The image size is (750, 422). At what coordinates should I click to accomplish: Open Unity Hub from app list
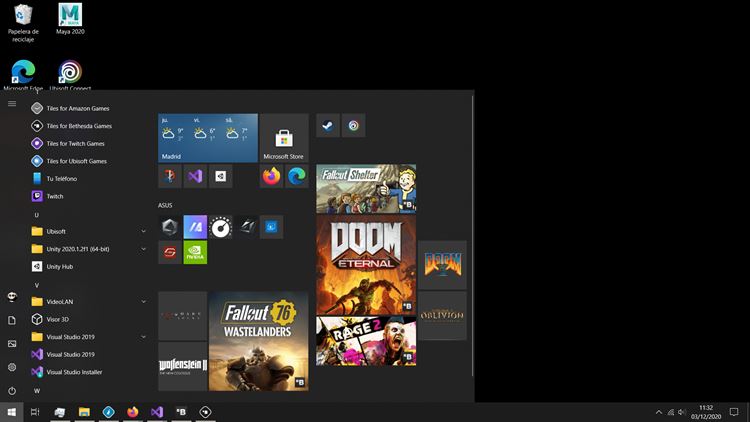pos(88,267)
